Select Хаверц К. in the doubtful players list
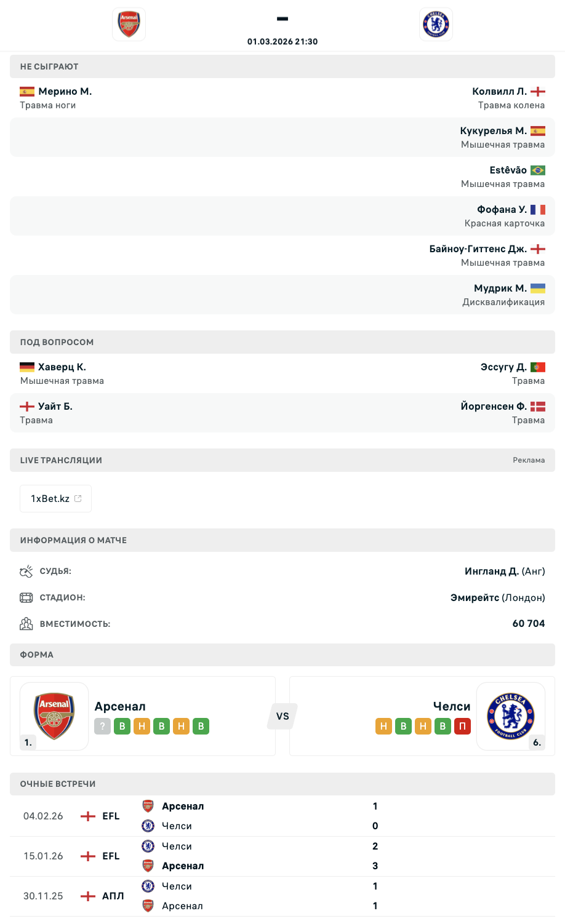The image size is (565, 924). point(62,367)
